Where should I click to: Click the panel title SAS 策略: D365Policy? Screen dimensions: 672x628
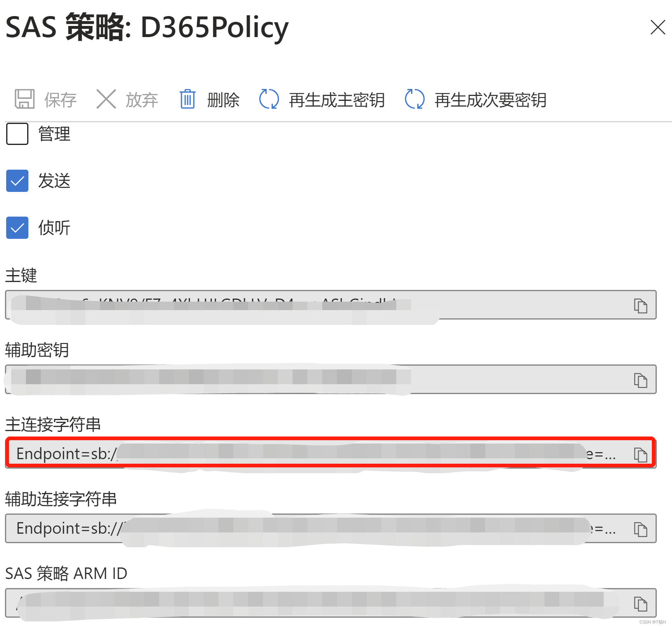point(147,27)
